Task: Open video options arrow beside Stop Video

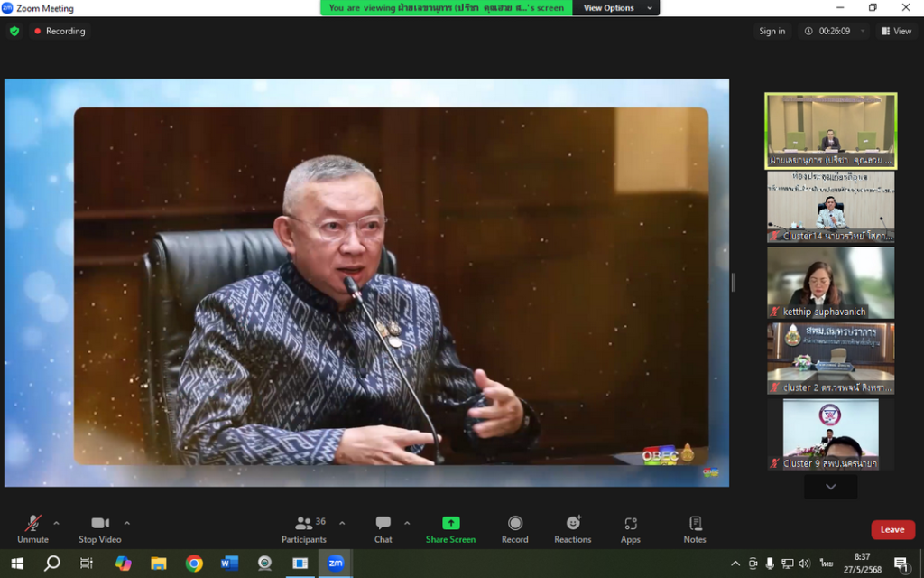Action: pos(126,523)
